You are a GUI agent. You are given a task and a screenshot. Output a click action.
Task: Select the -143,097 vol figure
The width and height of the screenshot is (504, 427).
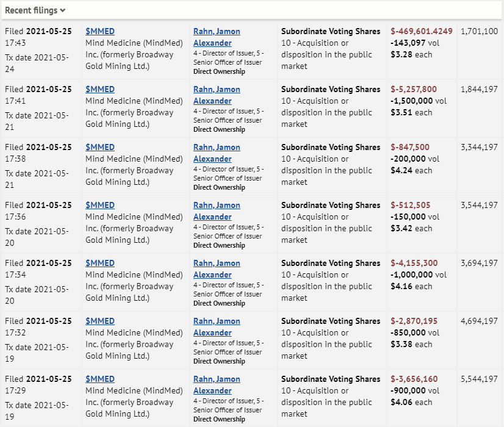pyautogui.click(x=415, y=43)
